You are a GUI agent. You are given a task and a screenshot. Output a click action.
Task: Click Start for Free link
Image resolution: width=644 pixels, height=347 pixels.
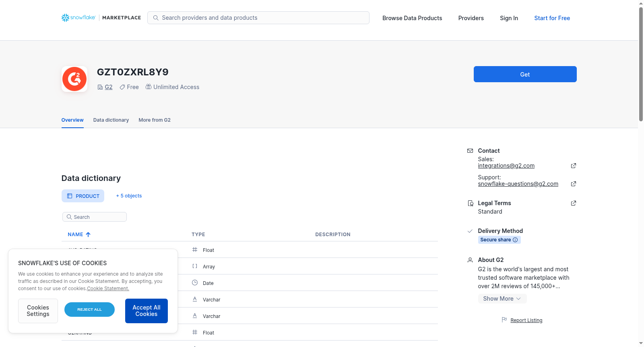click(x=552, y=18)
